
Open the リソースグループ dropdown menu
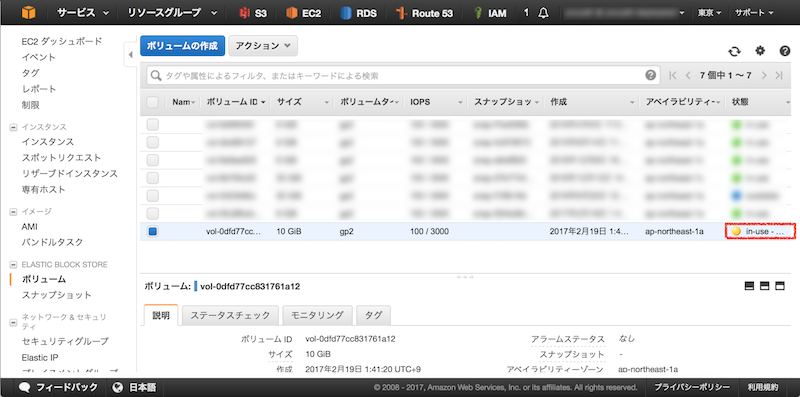click(x=171, y=13)
